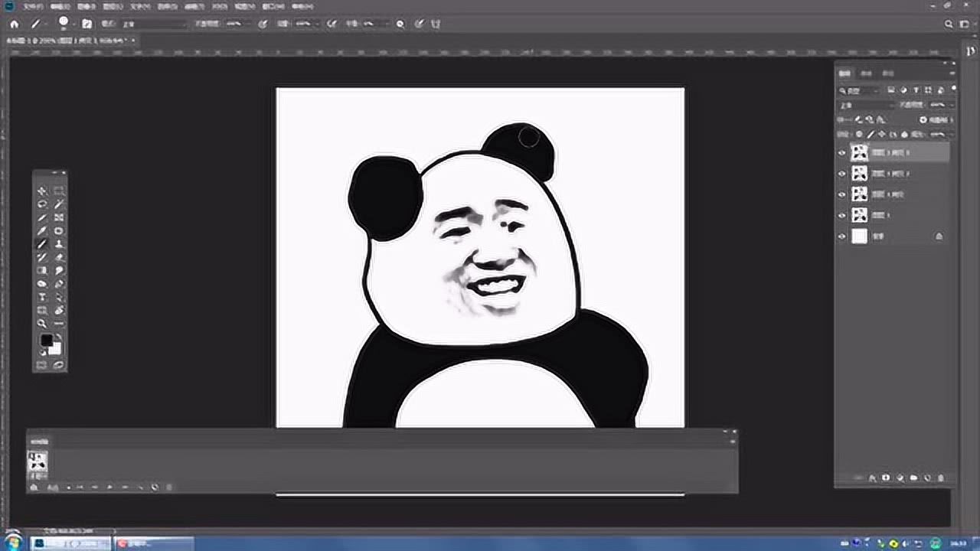The height and width of the screenshot is (551, 980).
Task: Hide the topmost layer via its eye
Action: [841, 152]
